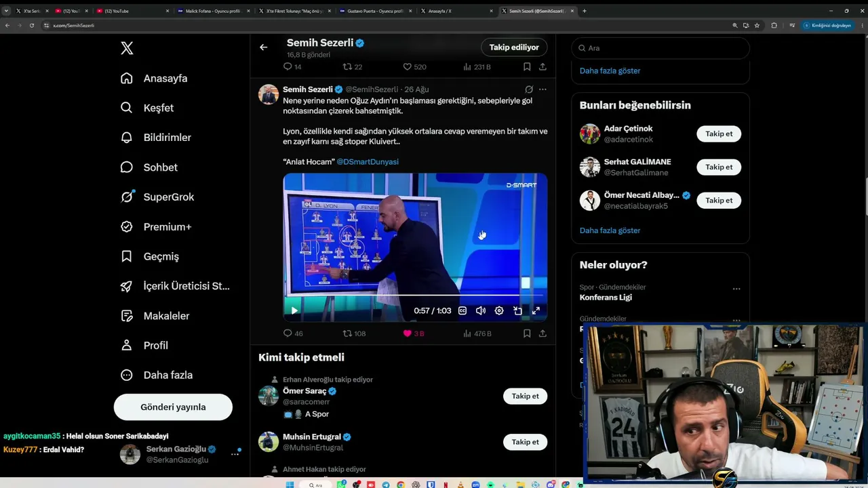Image resolution: width=868 pixels, height=488 pixels.
Task: Open Sohbet messages
Action: pos(149,167)
